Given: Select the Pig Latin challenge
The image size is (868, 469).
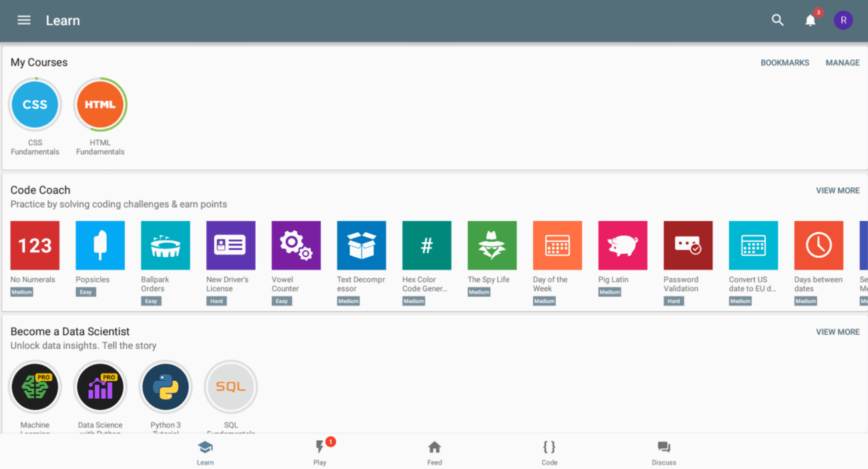Looking at the screenshot, I should tap(622, 245).
